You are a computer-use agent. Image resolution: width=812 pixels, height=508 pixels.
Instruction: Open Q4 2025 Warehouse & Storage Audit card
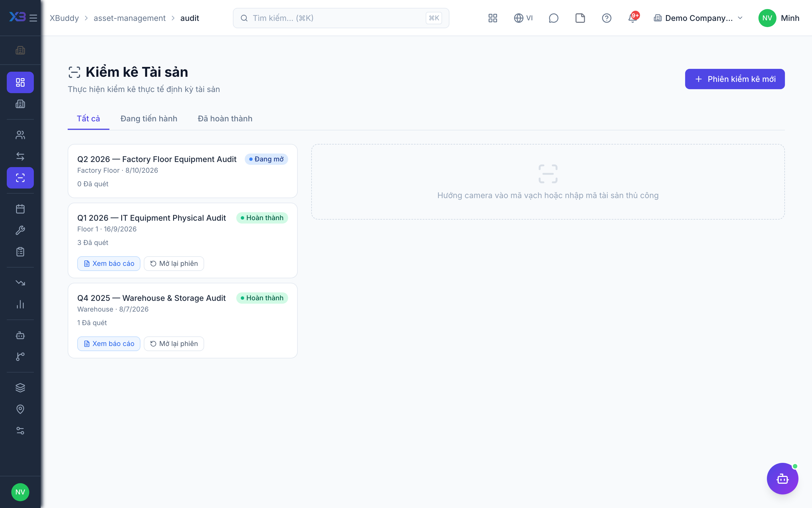(182, 321)
